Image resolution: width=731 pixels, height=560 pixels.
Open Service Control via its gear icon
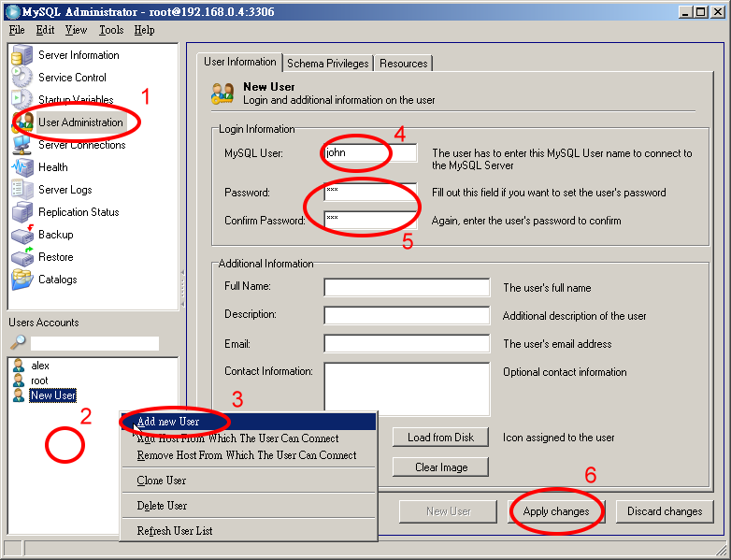coord(21,78)
